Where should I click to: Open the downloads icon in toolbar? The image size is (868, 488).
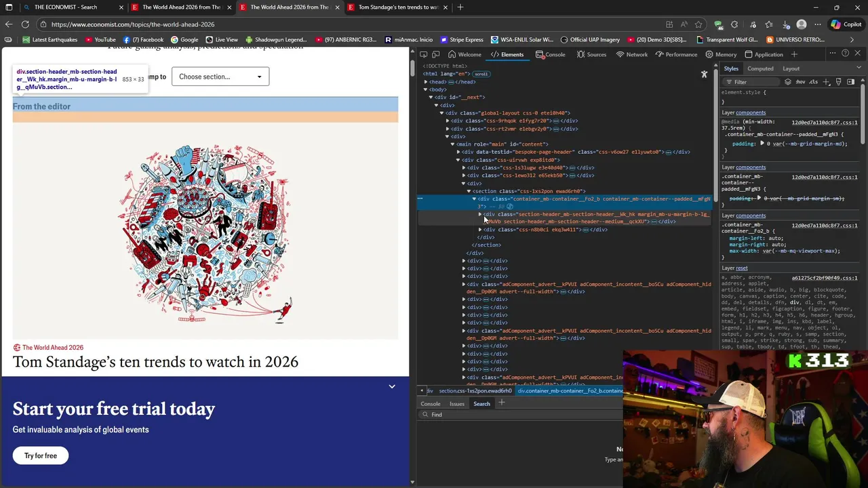785,24
